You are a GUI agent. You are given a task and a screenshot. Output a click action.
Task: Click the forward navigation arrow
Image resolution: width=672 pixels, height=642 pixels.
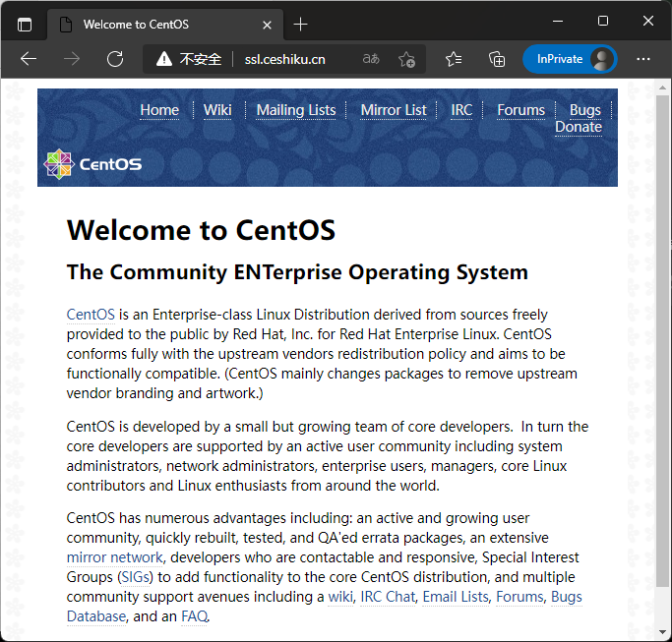point(72,59)
